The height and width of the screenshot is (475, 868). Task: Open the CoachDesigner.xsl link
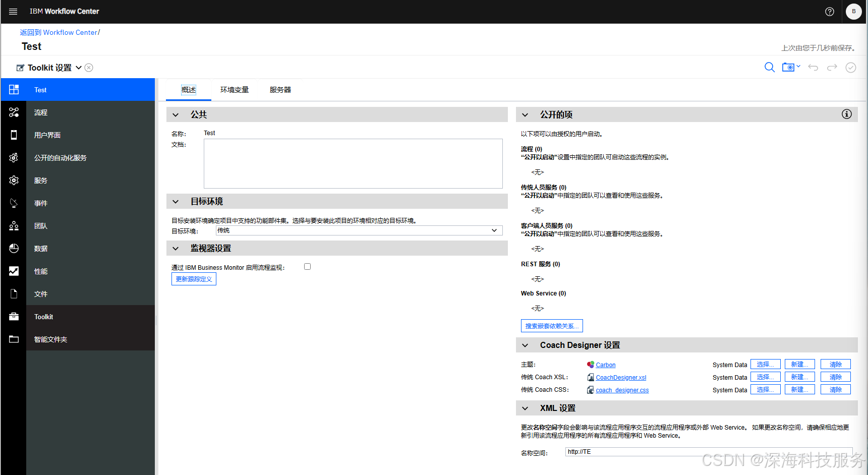click(x=621, y=378)
